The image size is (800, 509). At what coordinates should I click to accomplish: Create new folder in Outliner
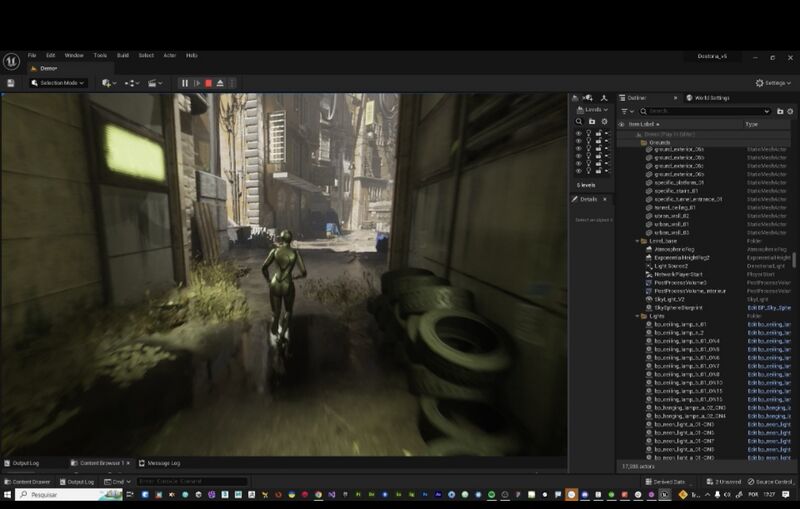click(x=780, y=111)
